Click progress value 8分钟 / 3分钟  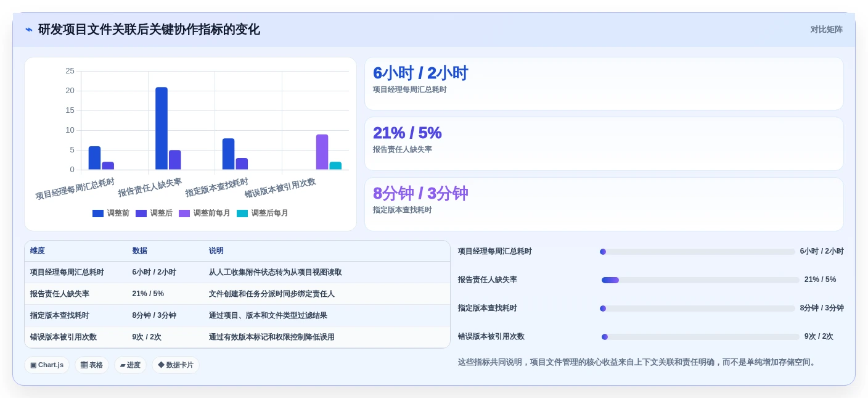822,309
